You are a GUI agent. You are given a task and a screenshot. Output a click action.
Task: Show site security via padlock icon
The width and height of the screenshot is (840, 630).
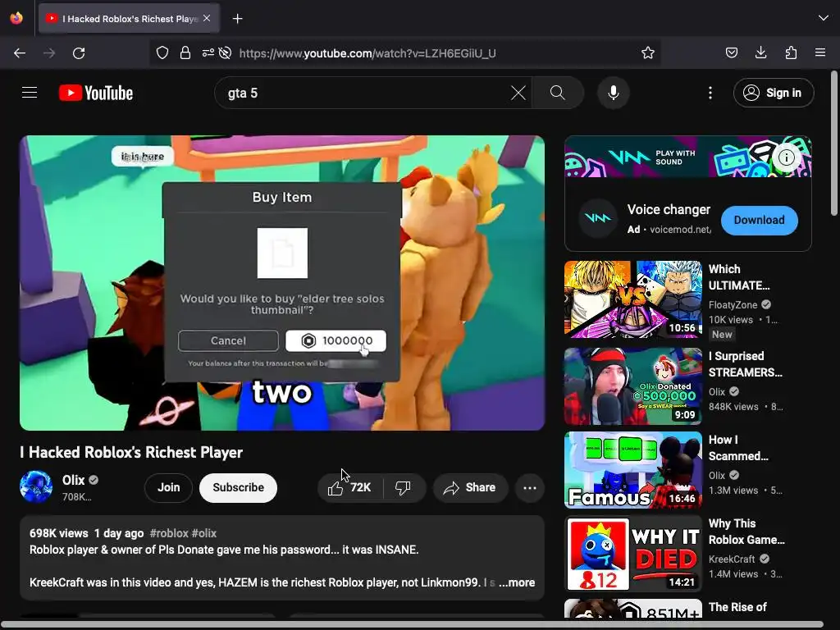point(185,52)
